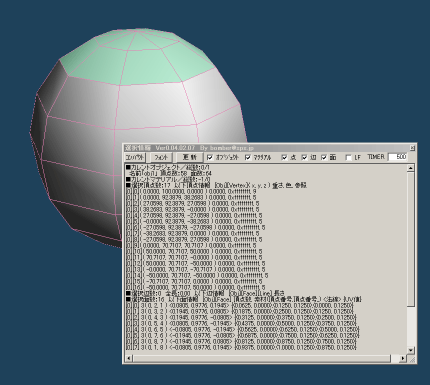Click the window resize grip corner
Viewport: 430px width, 385px height.
411,359
